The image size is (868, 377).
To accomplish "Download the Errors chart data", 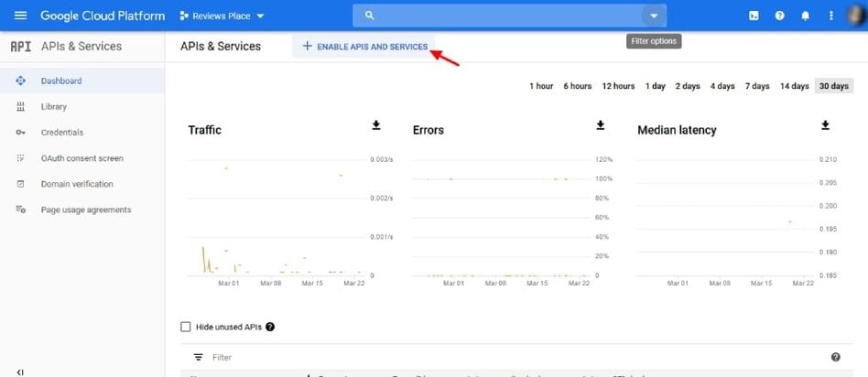I will [601, 125].
